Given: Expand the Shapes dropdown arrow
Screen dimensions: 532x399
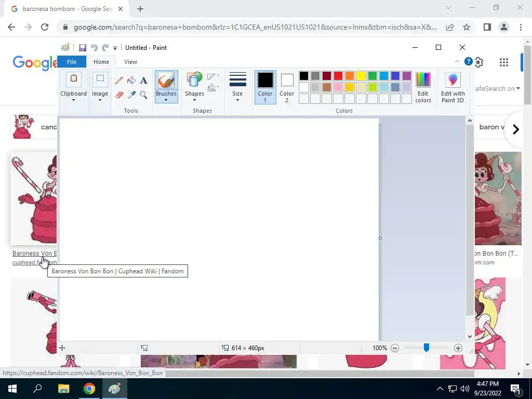Looking at the screenshot, I should click(194, 100).
